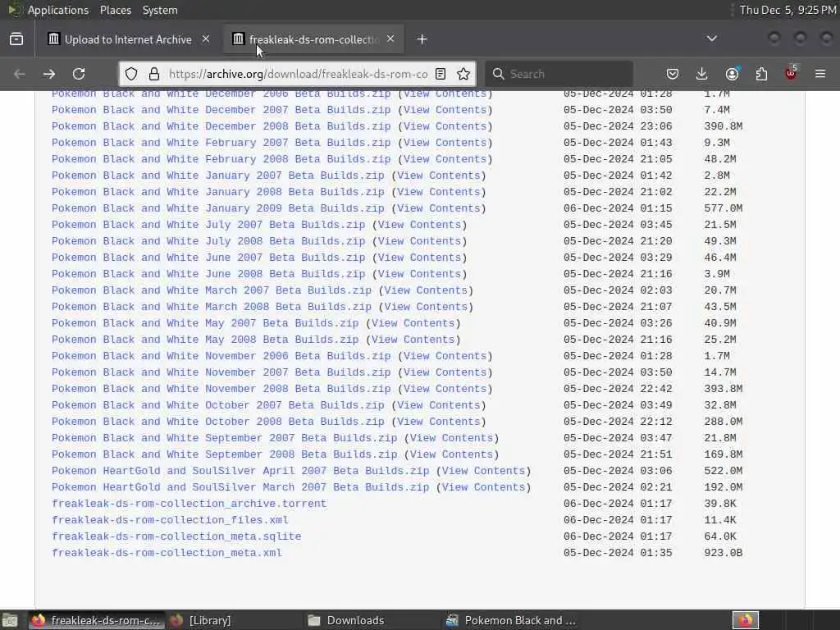Toggle reader view icon in address bar
The height and width of the screenshot is (630, 840).
click(441, 74)
